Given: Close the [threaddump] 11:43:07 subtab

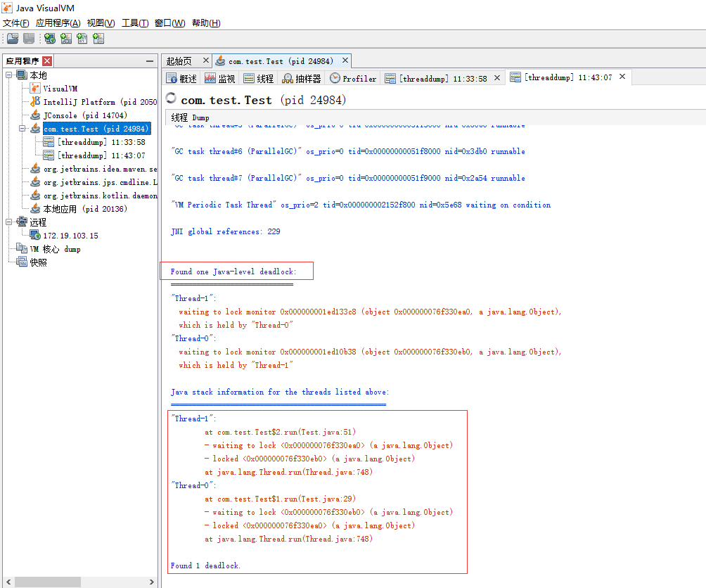Looking at the screenshot, I should click(x=622, y=77).
